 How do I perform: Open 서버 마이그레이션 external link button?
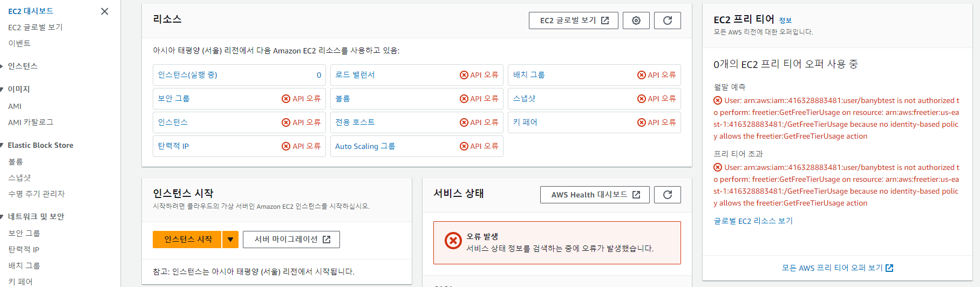291,240
